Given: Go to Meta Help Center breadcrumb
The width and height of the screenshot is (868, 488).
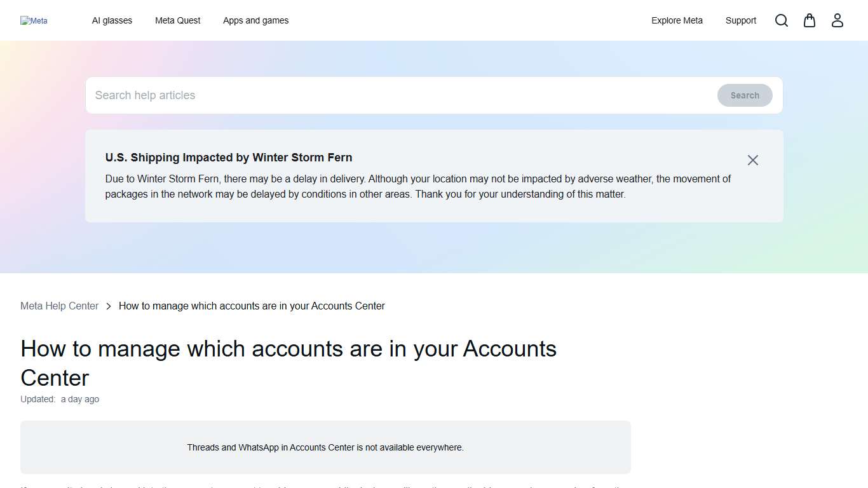Looking at the screenshot, I should pyautogui.click(x=59, y=306).
